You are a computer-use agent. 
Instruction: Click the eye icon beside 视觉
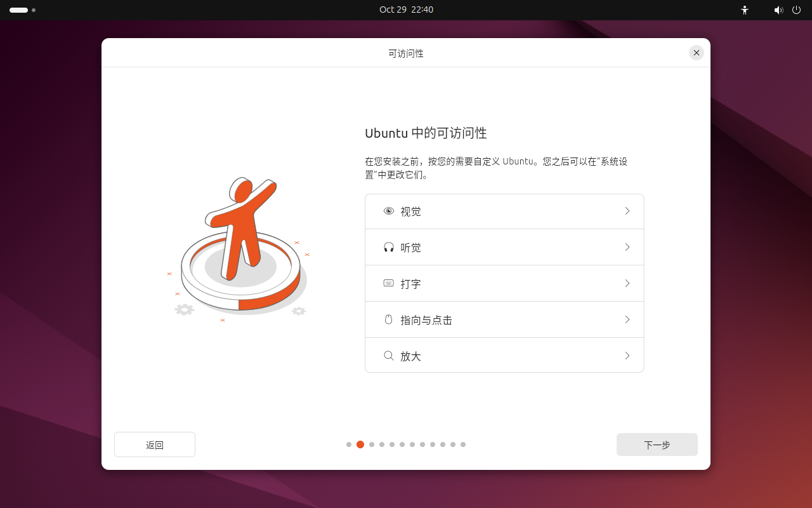click(389, 211)
